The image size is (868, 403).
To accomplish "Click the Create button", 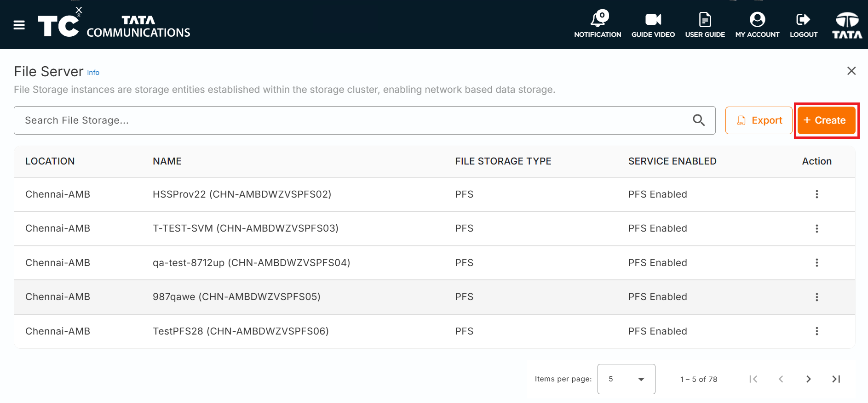I will (x=826, y=120).
